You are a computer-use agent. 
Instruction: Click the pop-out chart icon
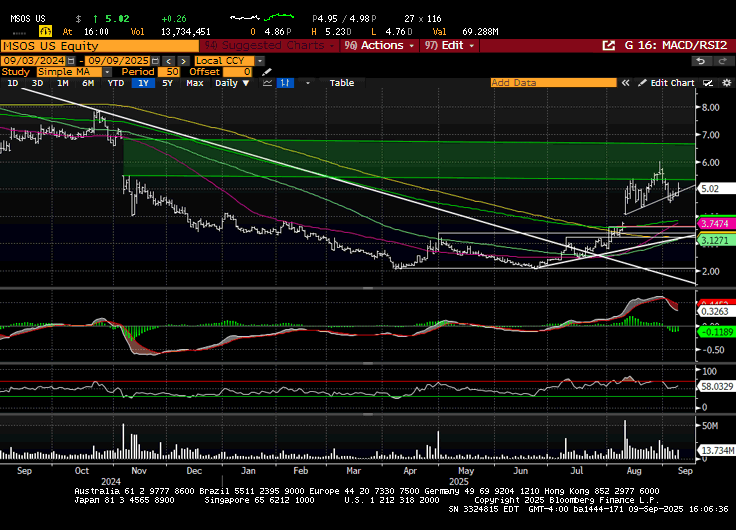[x=608, y=46]
